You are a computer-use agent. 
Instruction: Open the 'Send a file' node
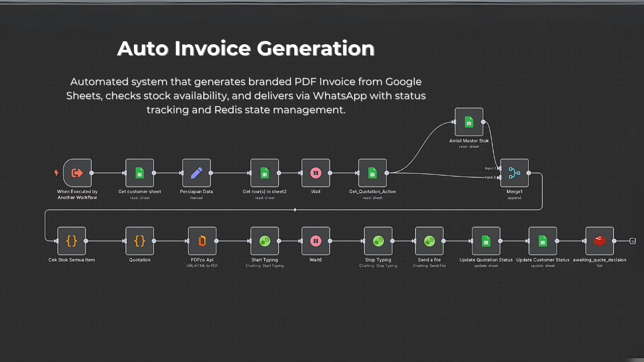[429, 241]
